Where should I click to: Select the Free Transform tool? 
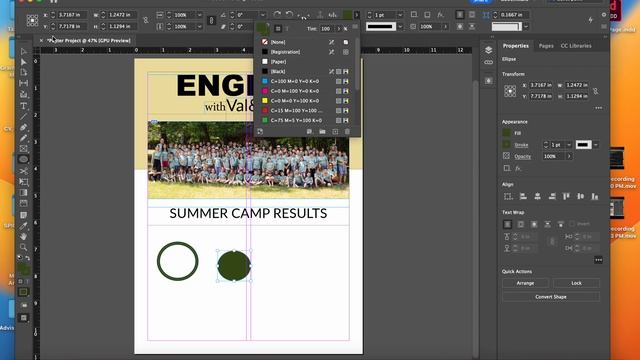coord(23,182)
